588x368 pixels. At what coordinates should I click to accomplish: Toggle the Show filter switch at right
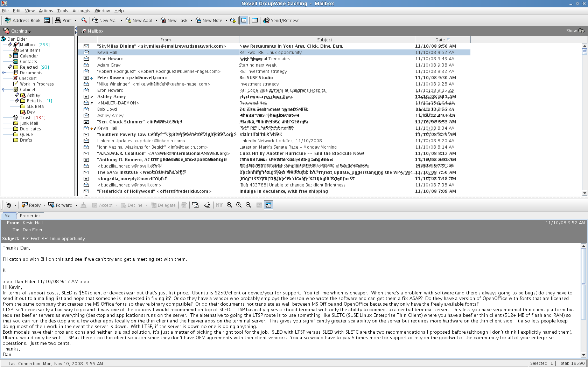coord(581,31)
